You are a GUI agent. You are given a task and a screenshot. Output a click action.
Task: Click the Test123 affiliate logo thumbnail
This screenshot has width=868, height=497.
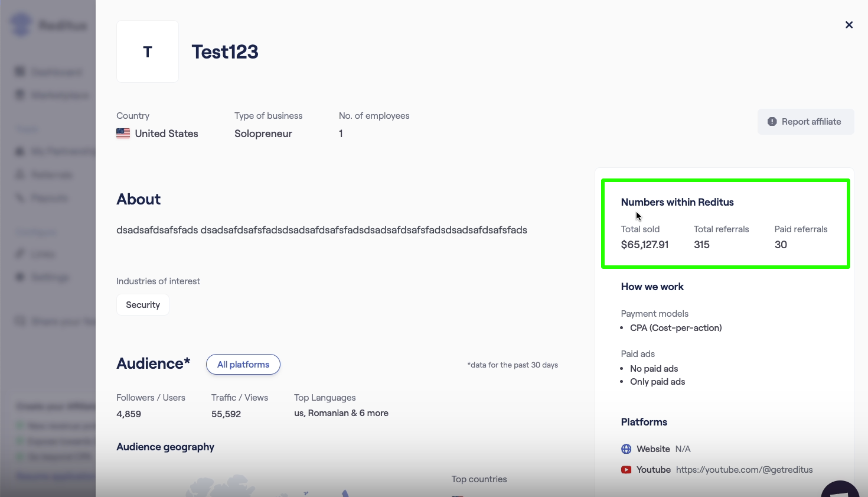click(148, 51)
